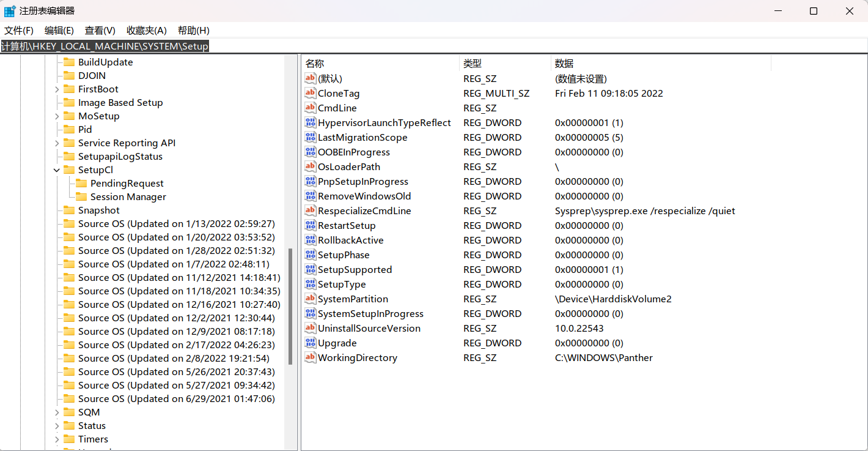The image size is (868, 451).
Task: Expand the FirstBoot key
Action: click(57, 89)
